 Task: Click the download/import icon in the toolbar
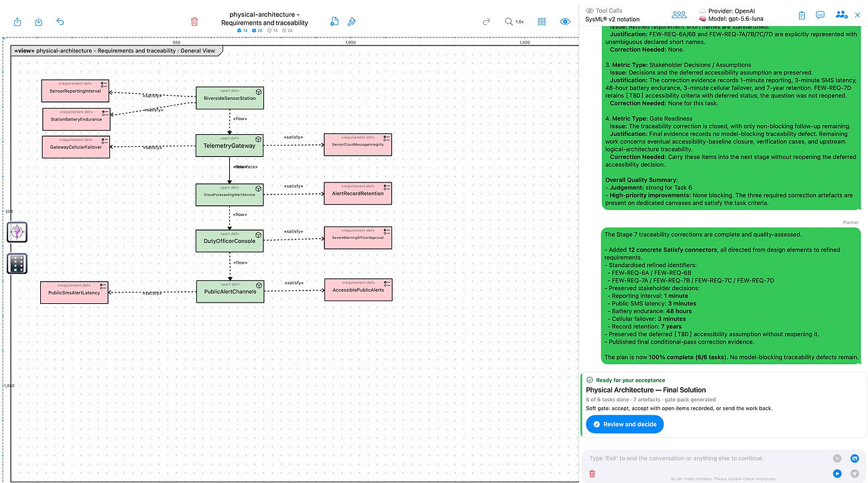tap(39, 21)
